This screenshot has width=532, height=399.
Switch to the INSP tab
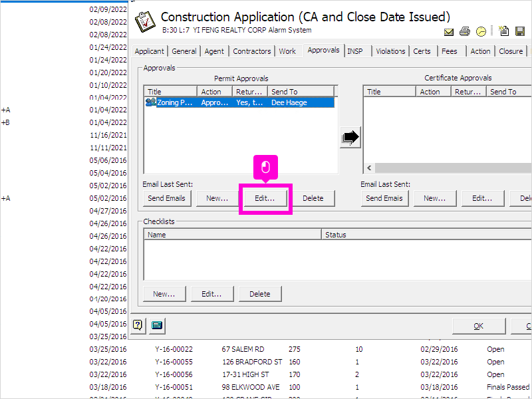pos(355,51)
